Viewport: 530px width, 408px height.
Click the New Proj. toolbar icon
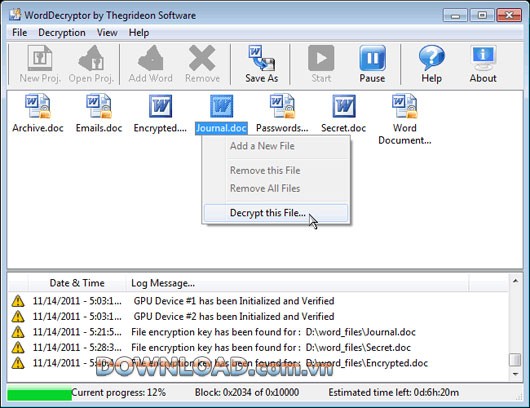[40, 58]
